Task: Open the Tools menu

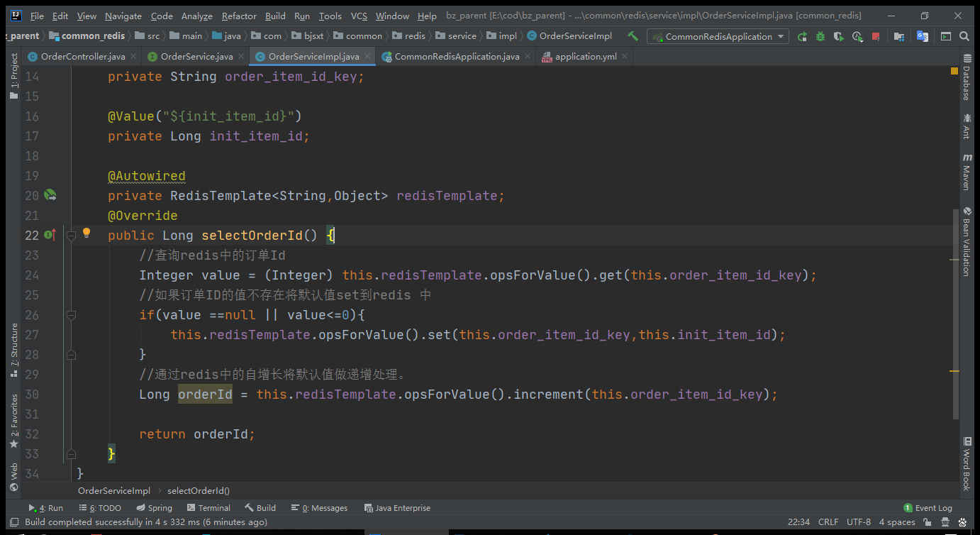Action: pyautogui.click(x=330, y=16)
